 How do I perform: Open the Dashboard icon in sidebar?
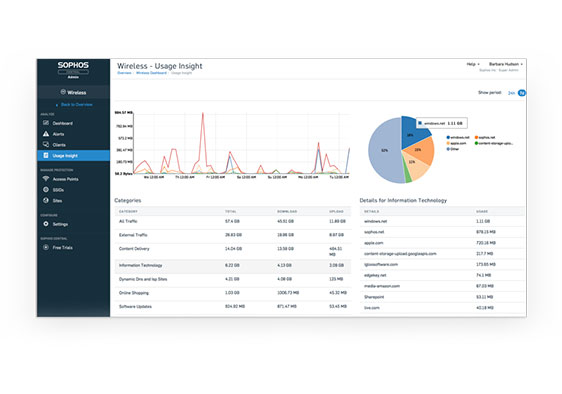coord(46,123)
